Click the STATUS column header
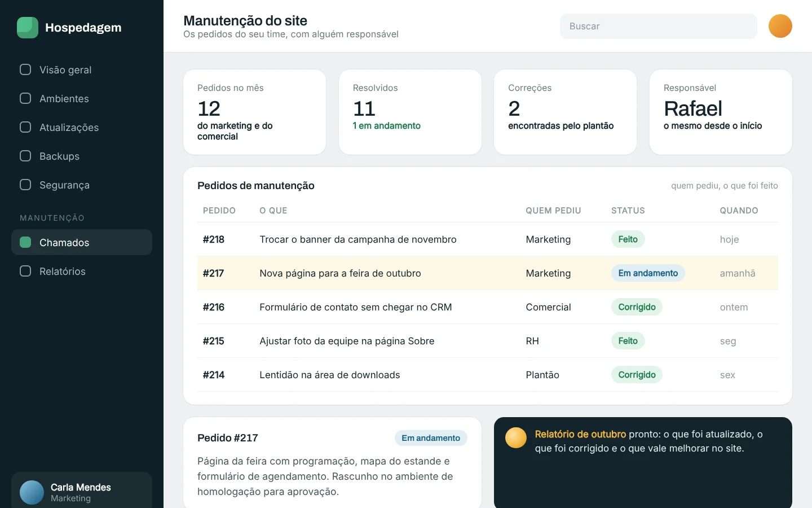 click(628, 211)
